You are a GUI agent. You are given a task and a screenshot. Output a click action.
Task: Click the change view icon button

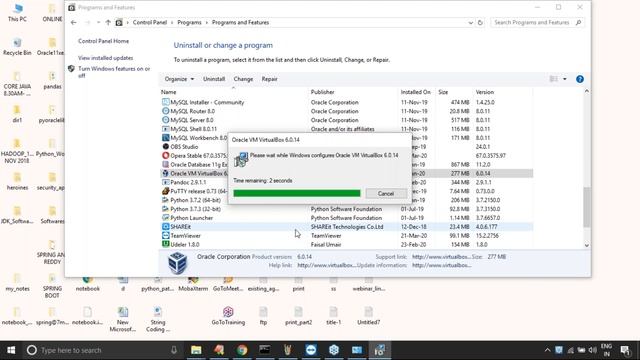pos(553,79)
